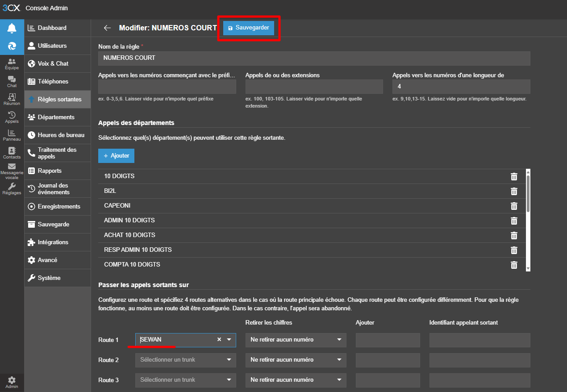Open Système menu item
Image resolution: width=567 pixels, height=392 pixels.
click(58, 278)
